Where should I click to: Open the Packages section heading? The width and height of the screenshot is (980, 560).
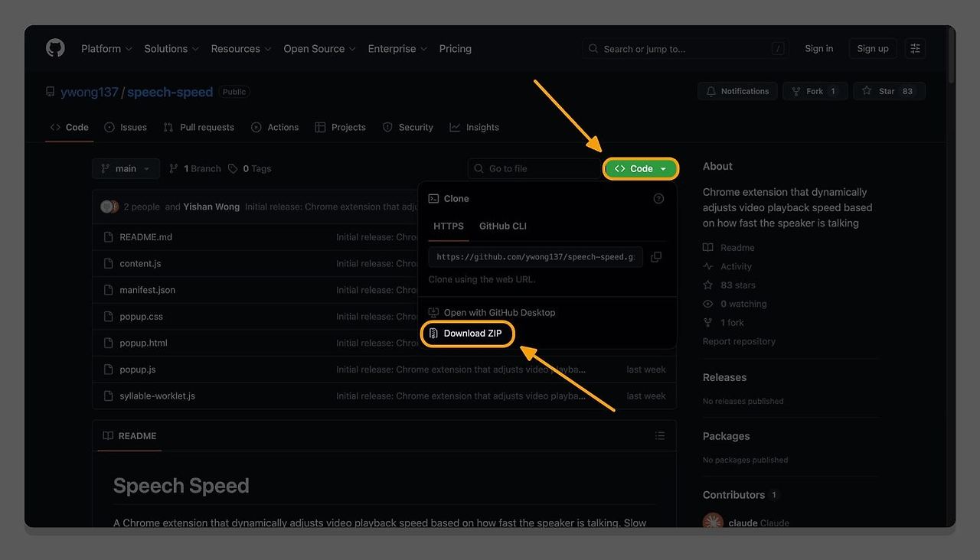coord(726,436)
